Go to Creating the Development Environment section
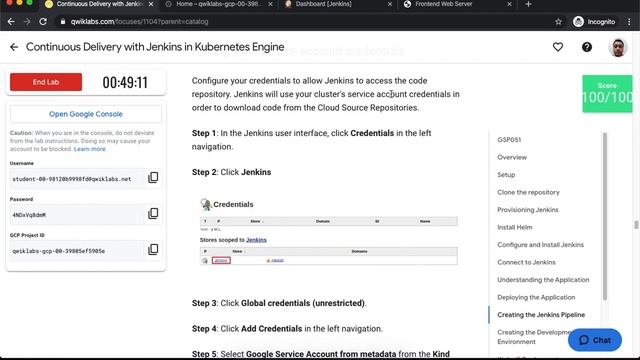This screenshot has width=640, height=360. click(533, 337)
